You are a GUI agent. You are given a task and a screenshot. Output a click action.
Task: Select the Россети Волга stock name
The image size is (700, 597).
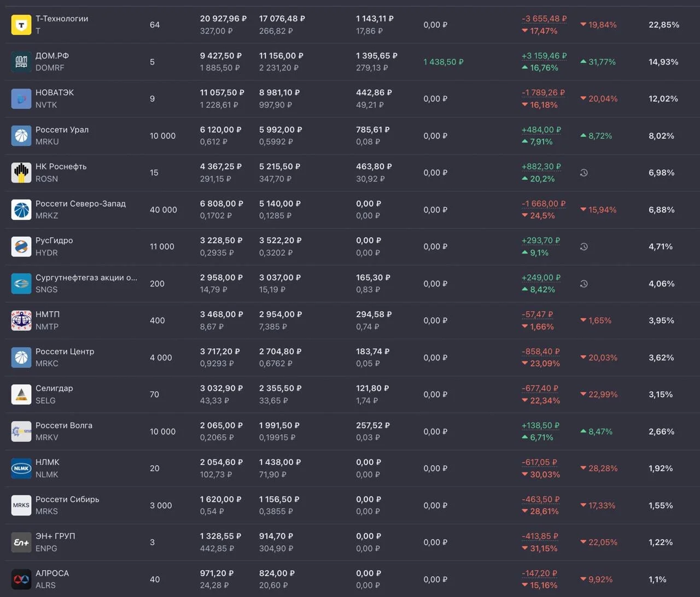64,425
